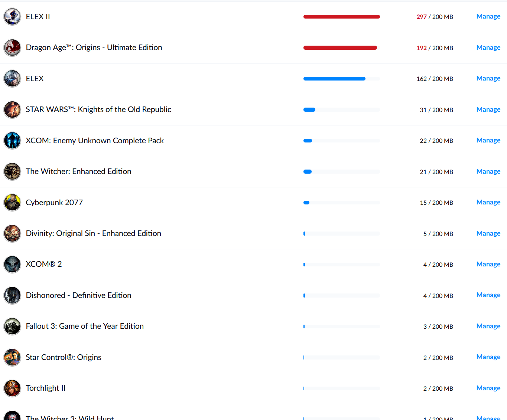Manage Star Control: Origins storage

click(x=488, y=357)
